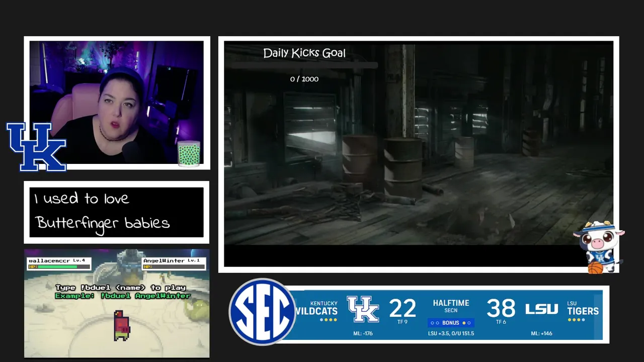Click the "ML: +146" moneyline
Image resolution: width=644 pixels, height=362 pixels.
click(541, 333)
